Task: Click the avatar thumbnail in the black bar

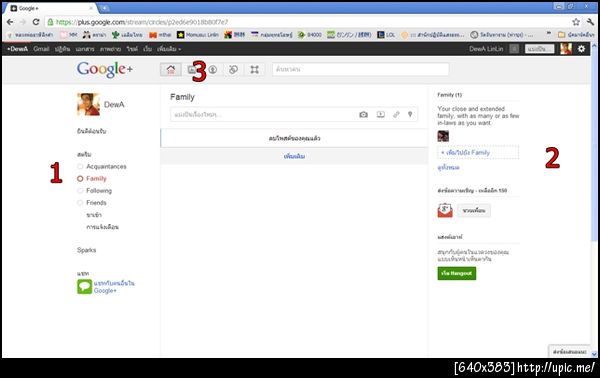Action: 566,49
